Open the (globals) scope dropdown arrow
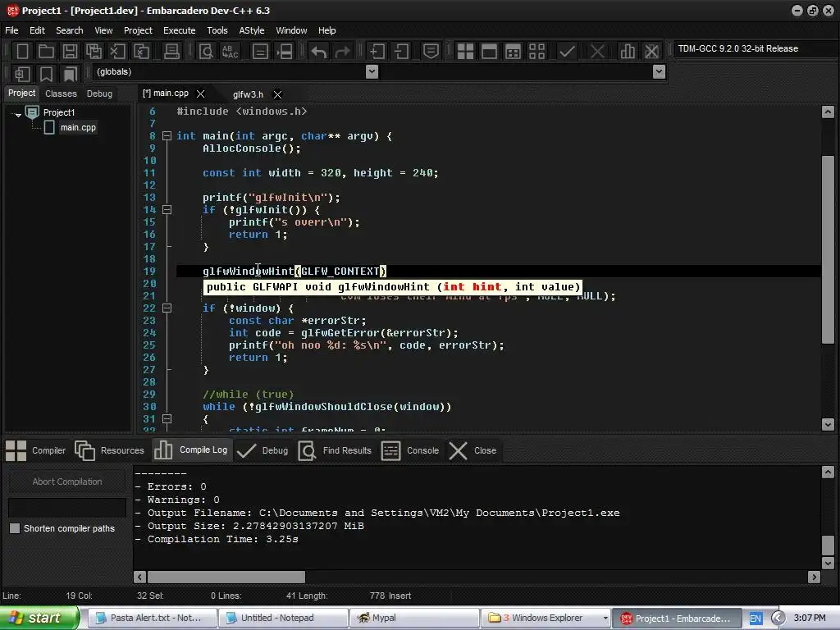The width and height of the screenshot is (840, 630). (372, 71)
